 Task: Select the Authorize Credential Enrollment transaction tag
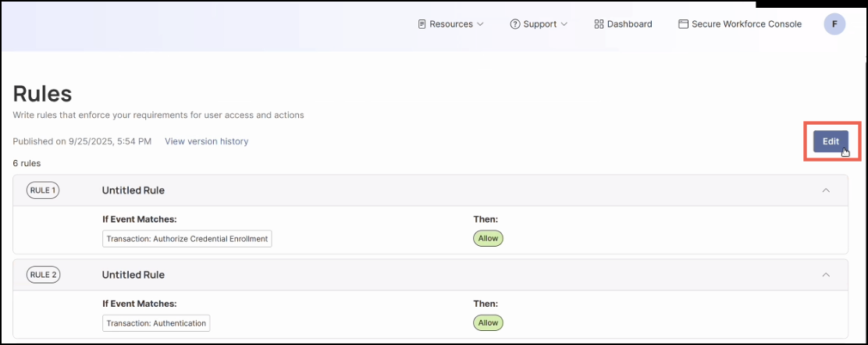(x=187, y=239)
